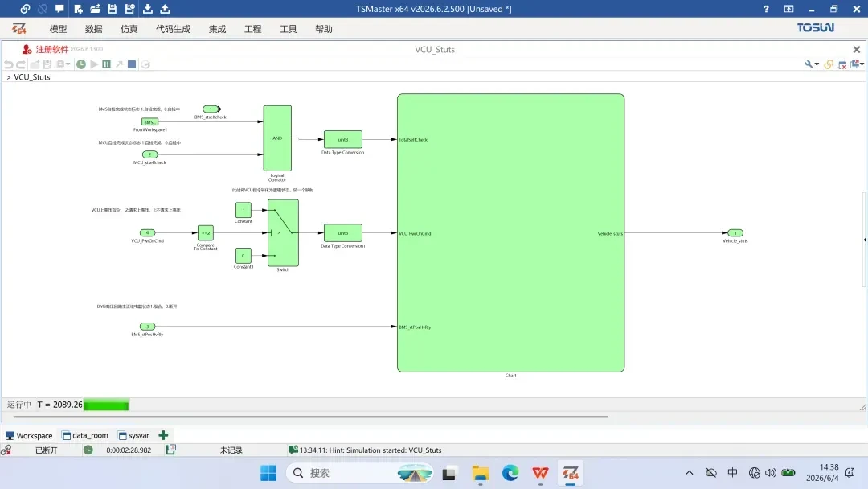The image size is (868, 489).
Task: Open a project with the open-folder icon
Action: tap(95, 9)
